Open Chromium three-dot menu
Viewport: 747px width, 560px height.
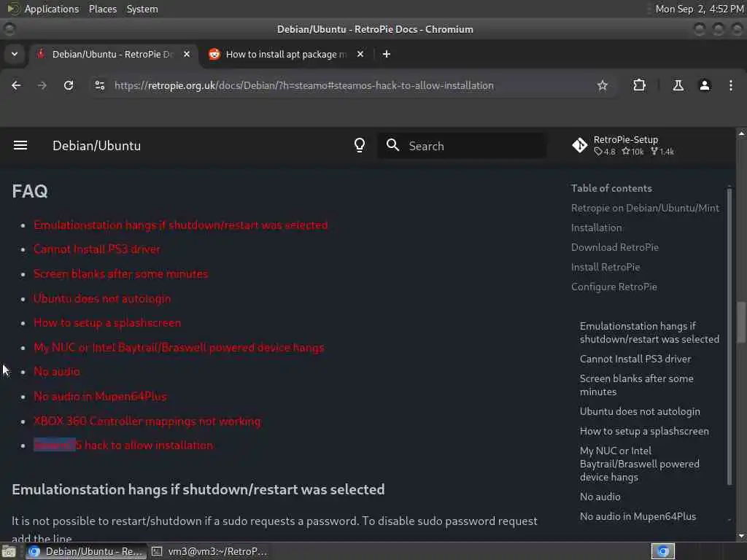click(x=731, y=86)
